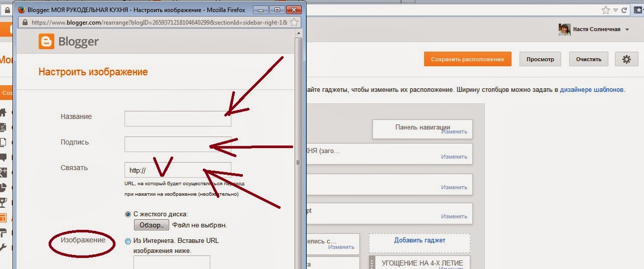Click Изменить on the Панель навигации gadget
644x269 pixels.
(454, 132)
